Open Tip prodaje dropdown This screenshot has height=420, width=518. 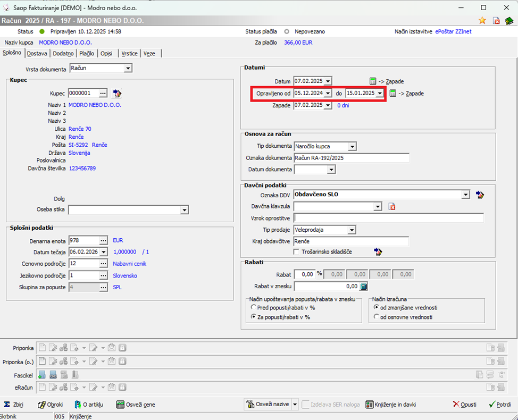click(352, 230)
